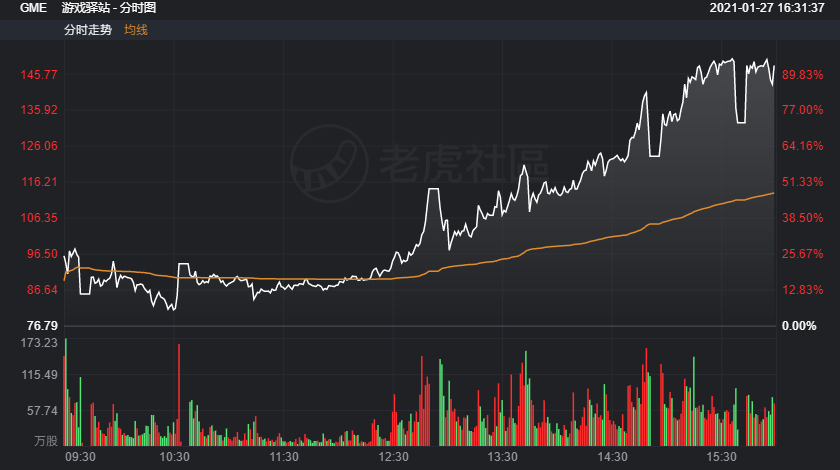Viewport: 840px width, 470px height.
Task: Click the 10:30 time axis marker
Action: click(x=175, y=457)
